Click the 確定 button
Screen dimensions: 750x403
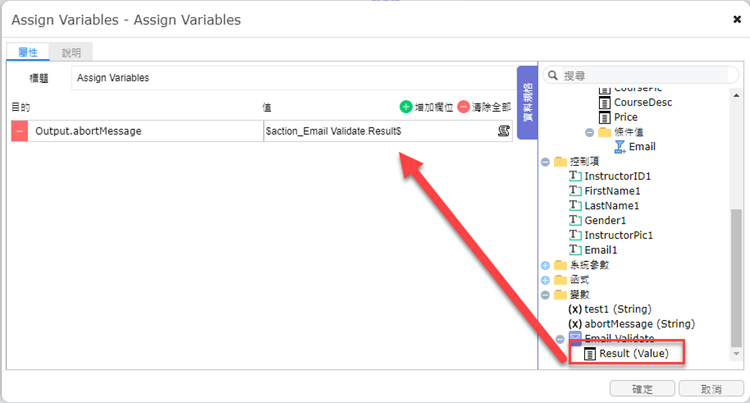coord(642,389)
